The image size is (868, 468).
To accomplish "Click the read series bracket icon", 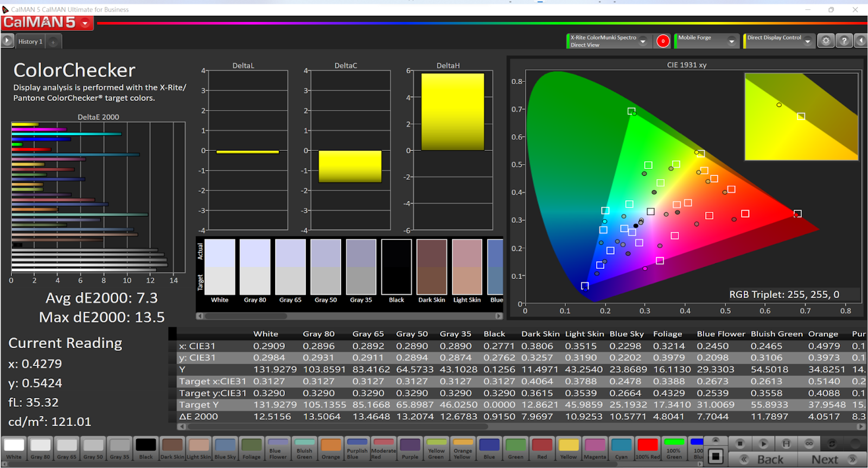I will (x=786, y=444).
